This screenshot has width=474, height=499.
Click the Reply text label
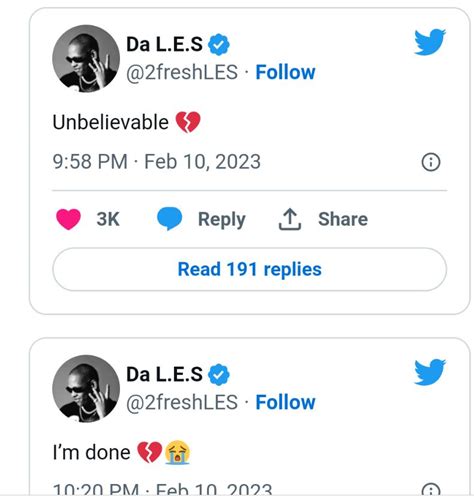click(x=222, y=220)
